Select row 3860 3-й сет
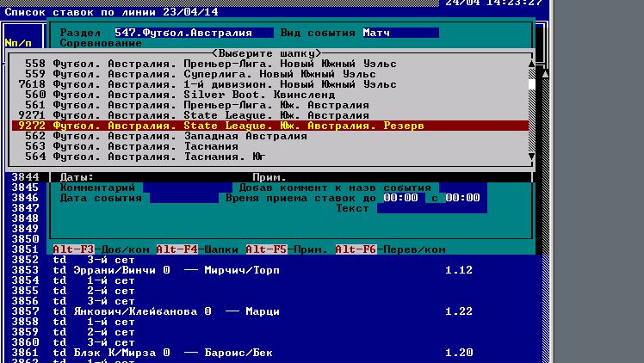 [273, 342]
